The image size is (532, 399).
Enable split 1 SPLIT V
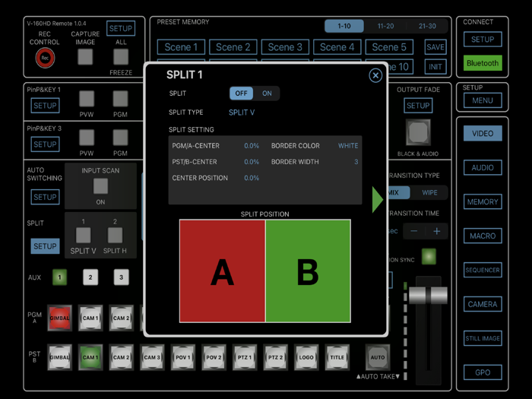pyautogui.click(x=83, y=235)
